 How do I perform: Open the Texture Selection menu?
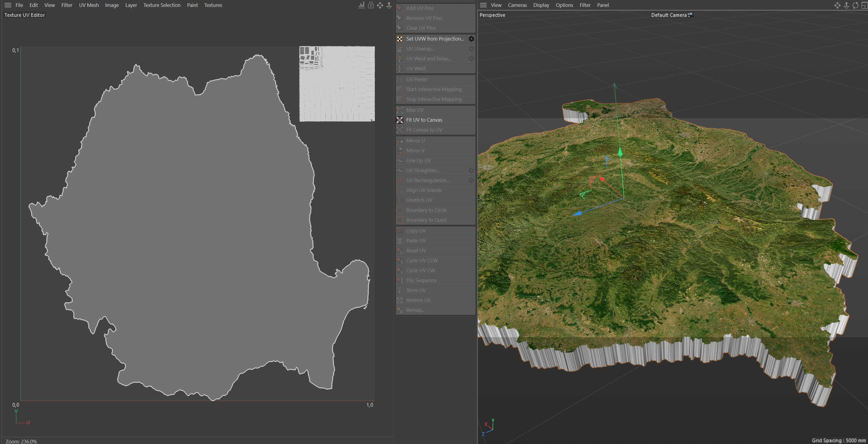tap(162, 5)
